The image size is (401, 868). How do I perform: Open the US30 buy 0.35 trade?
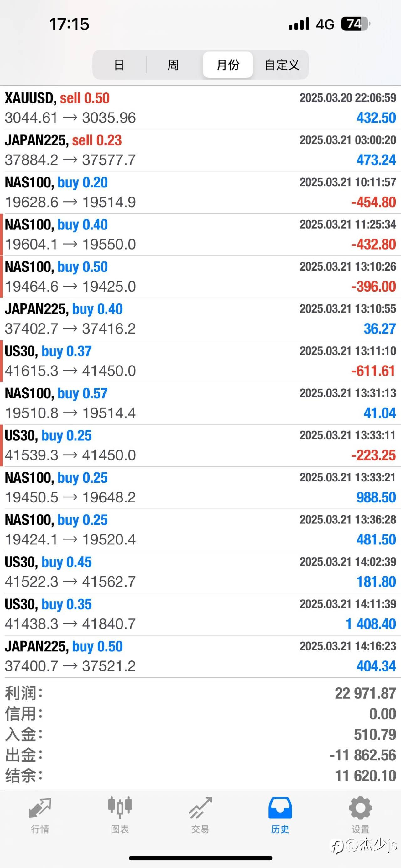click(x=200, y=614)
